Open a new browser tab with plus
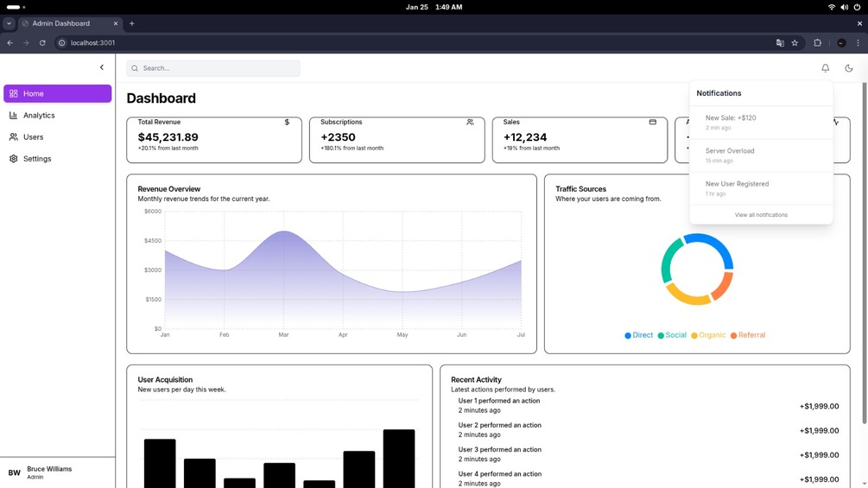The image size is (868, 488). (132, 23)
